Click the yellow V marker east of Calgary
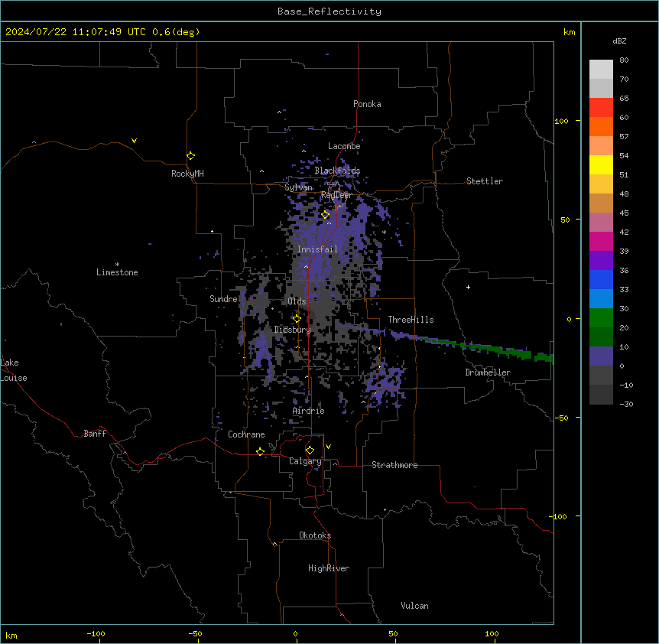 (x=328, y=447)
